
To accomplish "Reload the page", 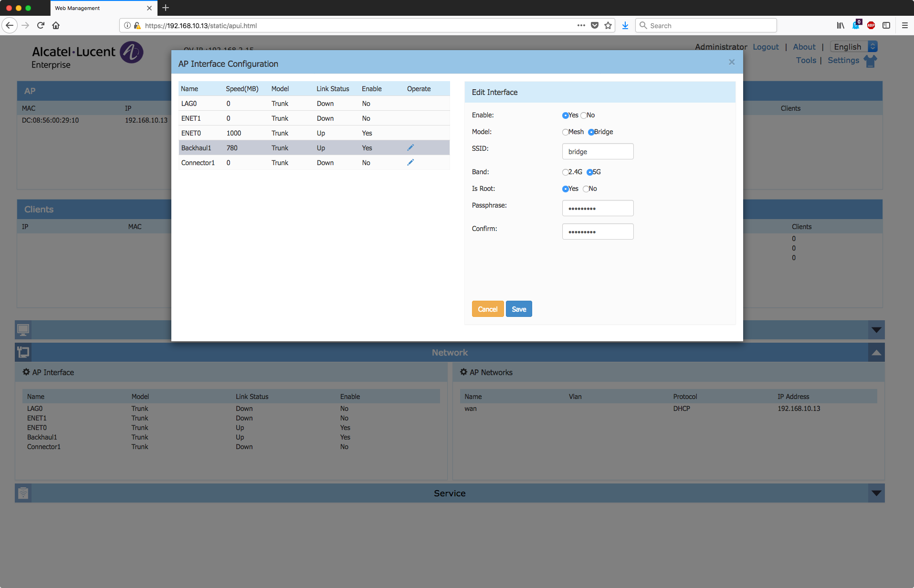I will coord(41,26).
